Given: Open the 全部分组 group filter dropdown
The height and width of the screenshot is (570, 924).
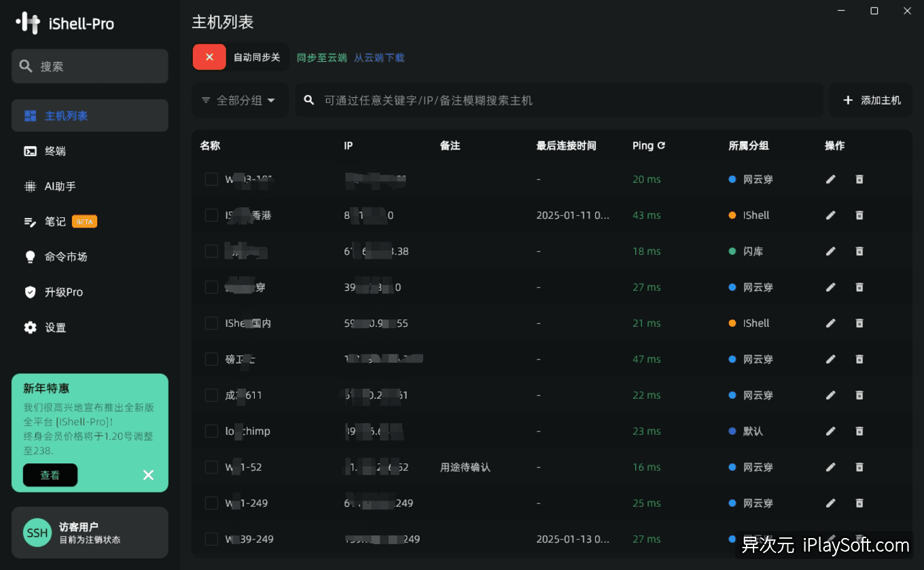Looking at the screenshot, I should pos(239,99).
